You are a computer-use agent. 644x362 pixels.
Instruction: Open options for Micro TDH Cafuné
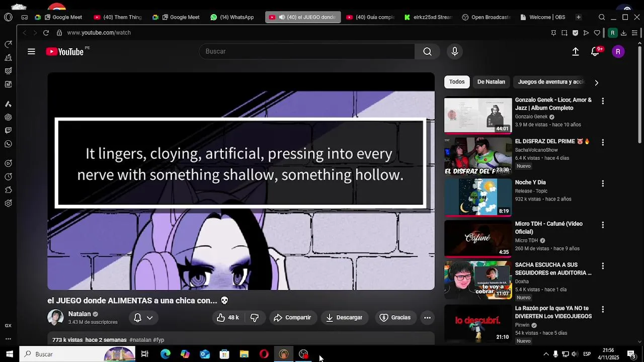coord(603,225)
